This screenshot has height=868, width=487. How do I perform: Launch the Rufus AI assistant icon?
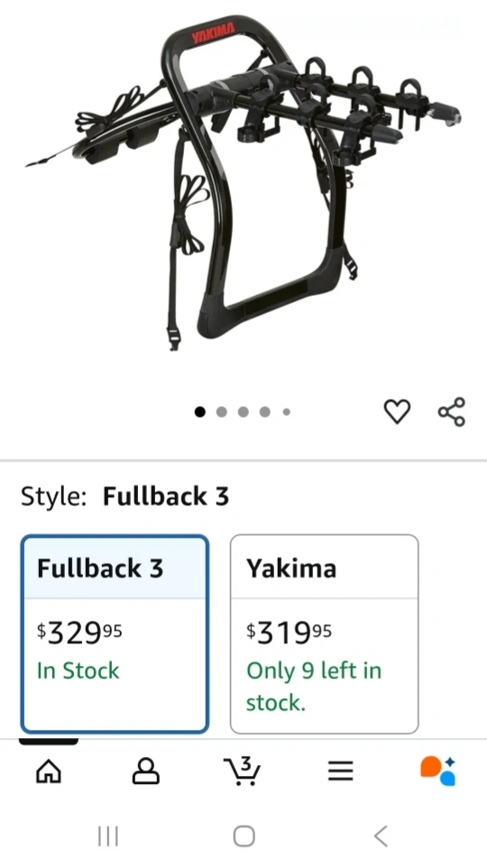(437, 771)
